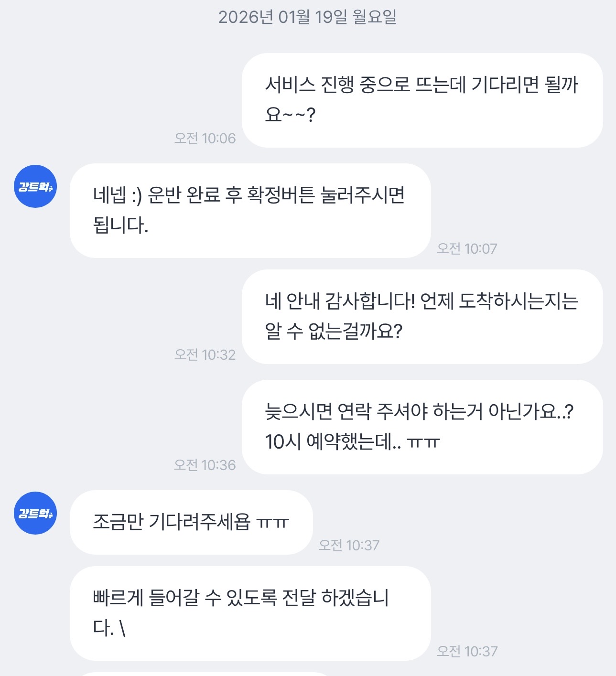616x676 pixels.
Task: Select the message 늦으시면 연락 주셔야 하는거 아닌가요
Action: click(422, 427)
